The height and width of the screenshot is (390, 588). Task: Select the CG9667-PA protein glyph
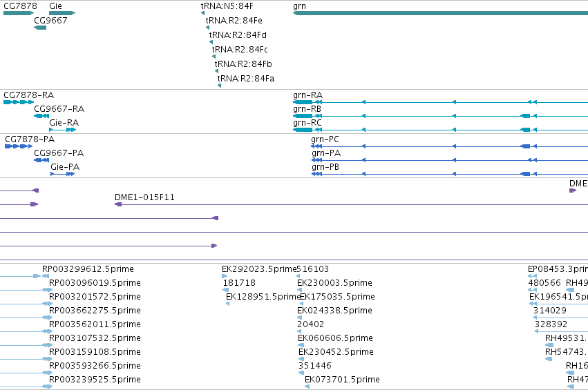[41, 160]
